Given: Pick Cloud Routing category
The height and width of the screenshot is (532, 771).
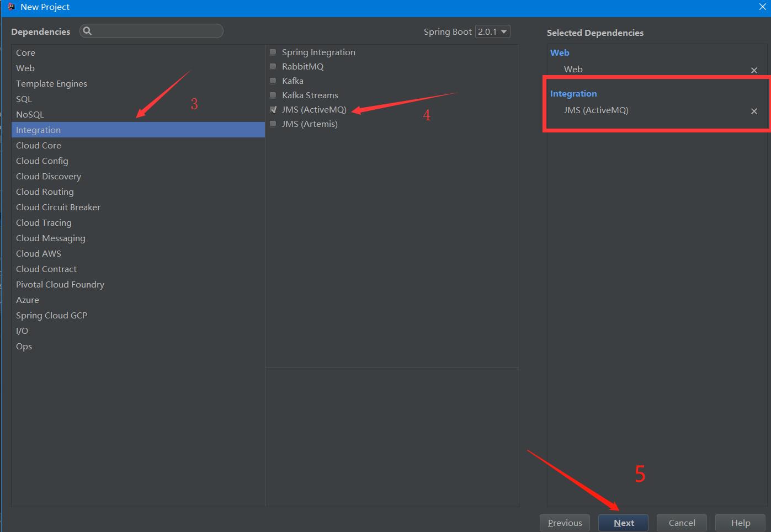Looking at the screenshot, I should click(x=138, y=191).
